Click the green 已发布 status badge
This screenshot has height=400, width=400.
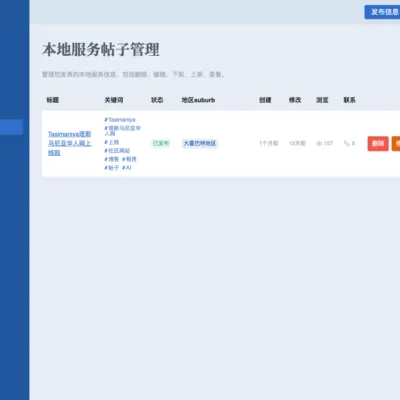[x=161, y=143]
